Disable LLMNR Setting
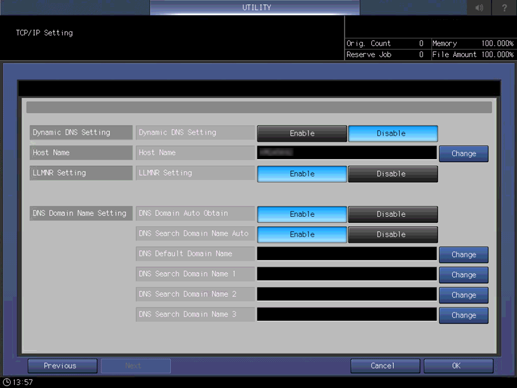 393,174
